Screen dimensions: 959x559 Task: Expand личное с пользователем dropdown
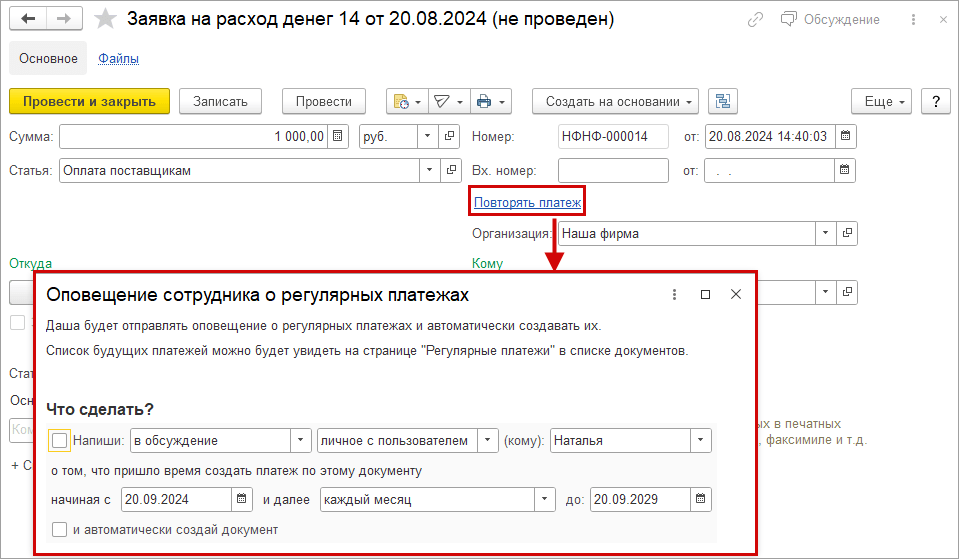487,440
